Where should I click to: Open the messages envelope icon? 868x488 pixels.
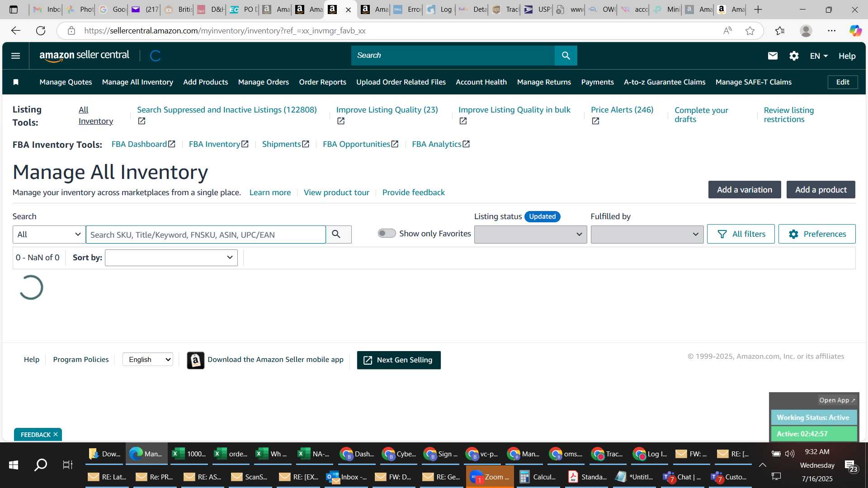point(773,56)
